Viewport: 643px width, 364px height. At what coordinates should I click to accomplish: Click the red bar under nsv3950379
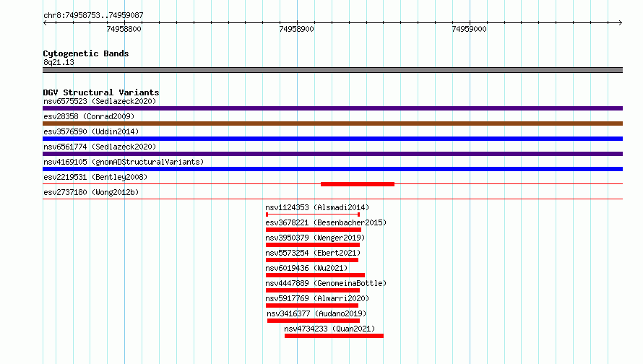click(x=313, y=245)
